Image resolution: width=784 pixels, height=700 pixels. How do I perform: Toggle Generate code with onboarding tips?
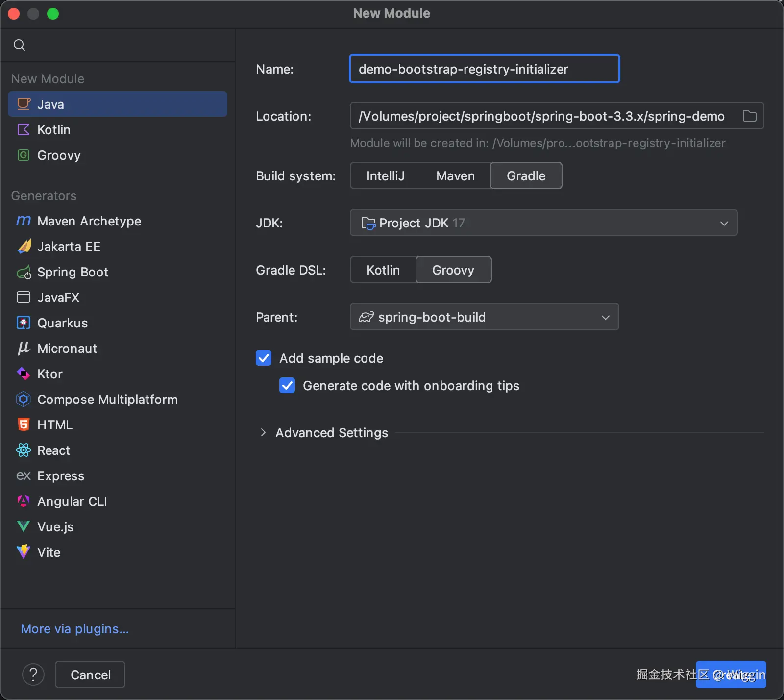coord(287,386)
